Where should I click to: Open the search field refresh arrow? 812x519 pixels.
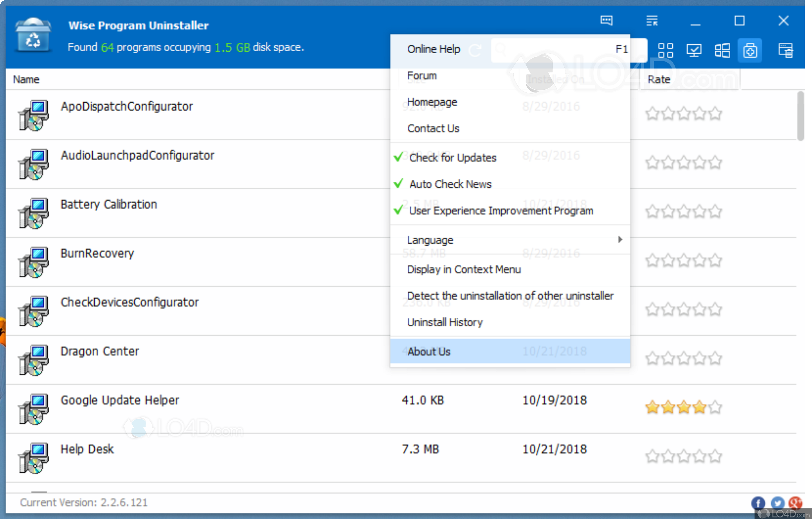tap(475, 50)
